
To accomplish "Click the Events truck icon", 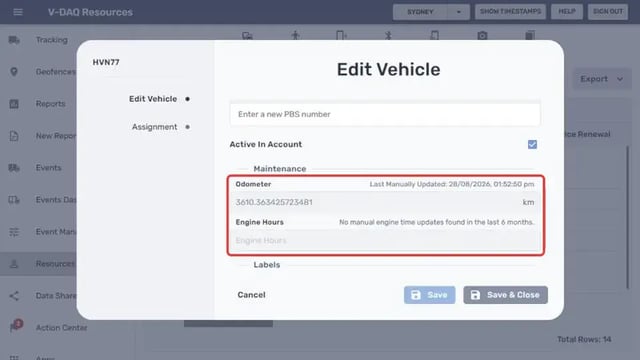I will (x=14, y=168).
